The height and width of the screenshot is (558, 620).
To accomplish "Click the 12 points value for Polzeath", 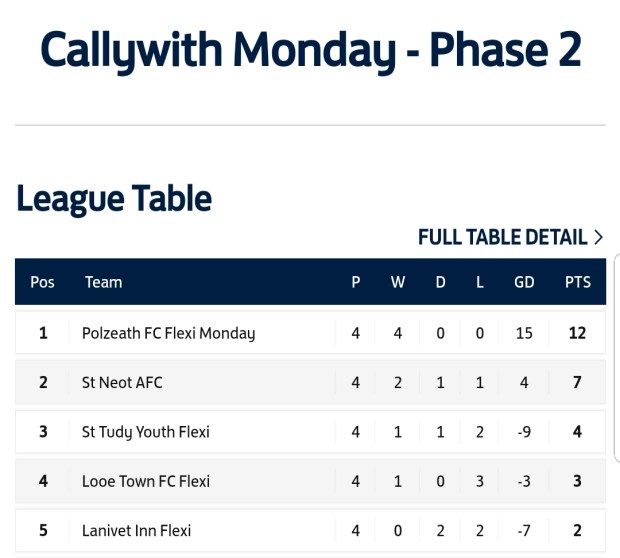I will (577, 333).
